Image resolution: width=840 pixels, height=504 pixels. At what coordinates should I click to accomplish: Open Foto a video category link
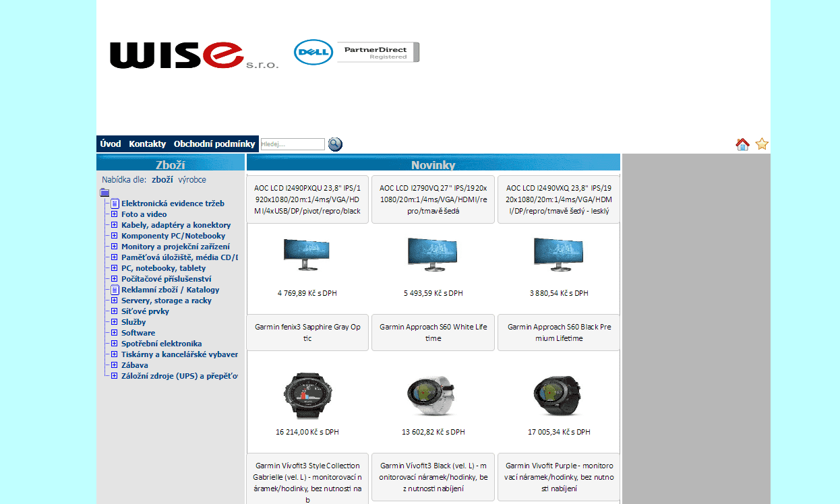(144, 214)
